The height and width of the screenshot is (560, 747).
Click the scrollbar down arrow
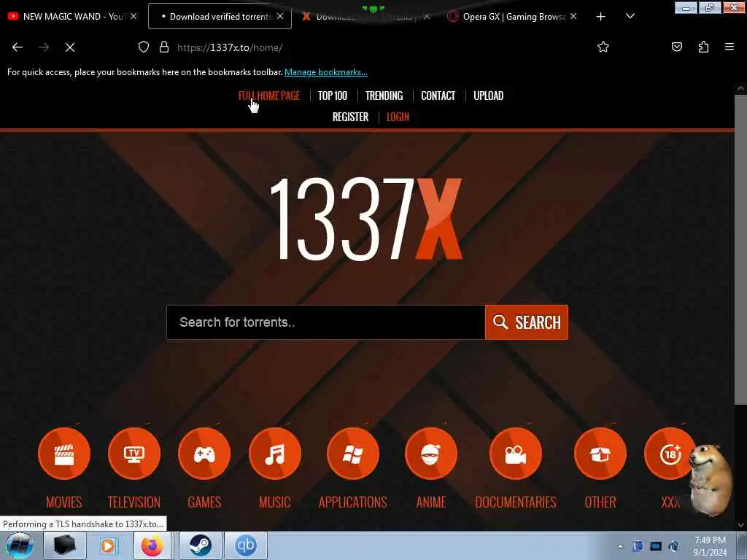pos(740,525)
